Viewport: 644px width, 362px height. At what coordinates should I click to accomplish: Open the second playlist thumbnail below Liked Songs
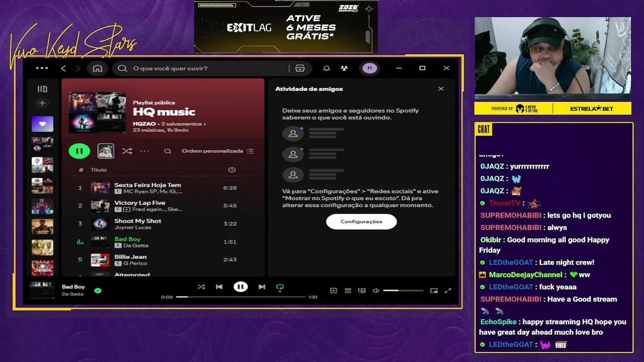pos(42,165)
